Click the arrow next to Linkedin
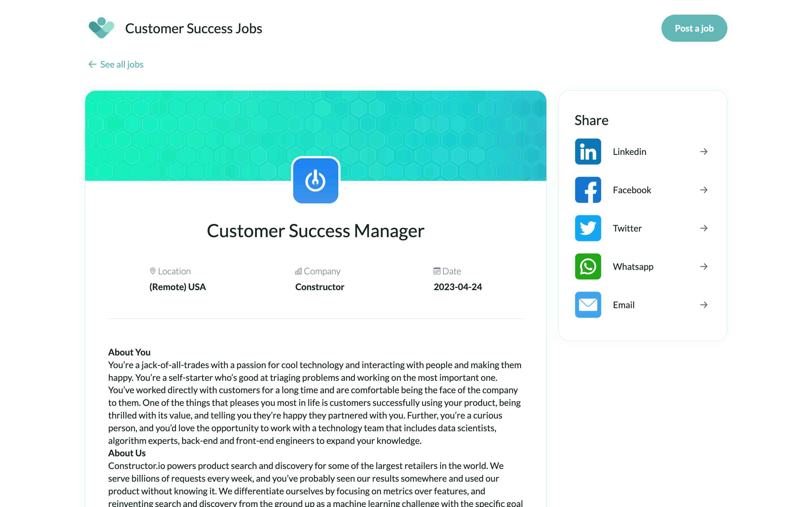The width and height of the screenshot is (812, 507). pyautogui.click(x=704, y=152)
